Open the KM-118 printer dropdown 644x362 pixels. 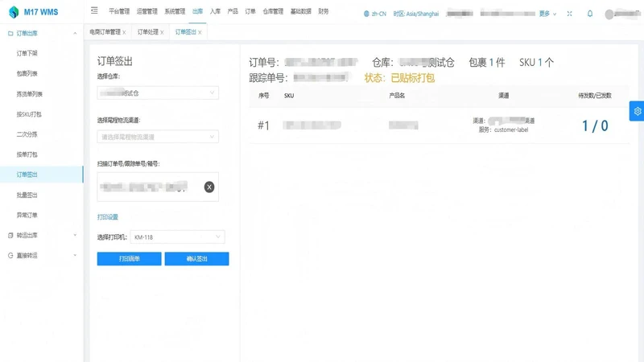click(177, 237)
